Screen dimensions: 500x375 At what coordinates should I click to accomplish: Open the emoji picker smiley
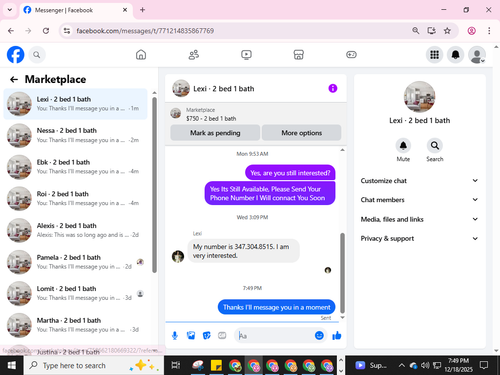click(x=319, y=335)
